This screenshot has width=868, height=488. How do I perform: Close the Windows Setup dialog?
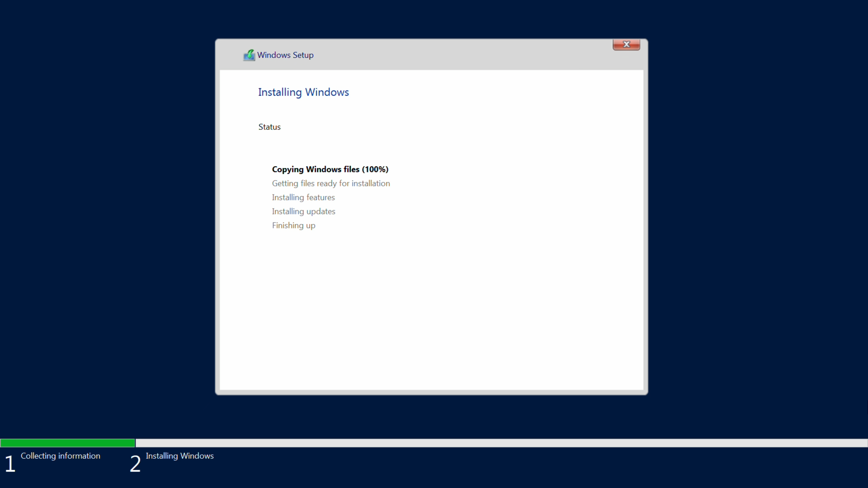pos(626,44)
